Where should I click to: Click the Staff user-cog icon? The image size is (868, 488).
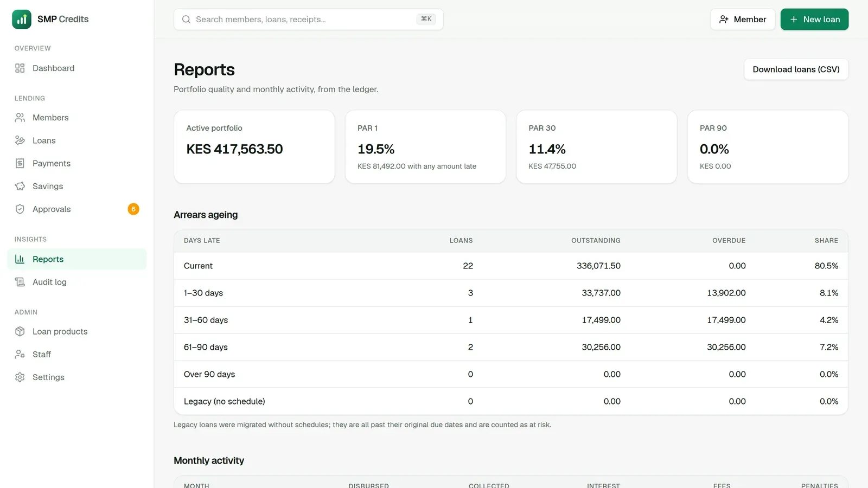[x=20, y=354]
